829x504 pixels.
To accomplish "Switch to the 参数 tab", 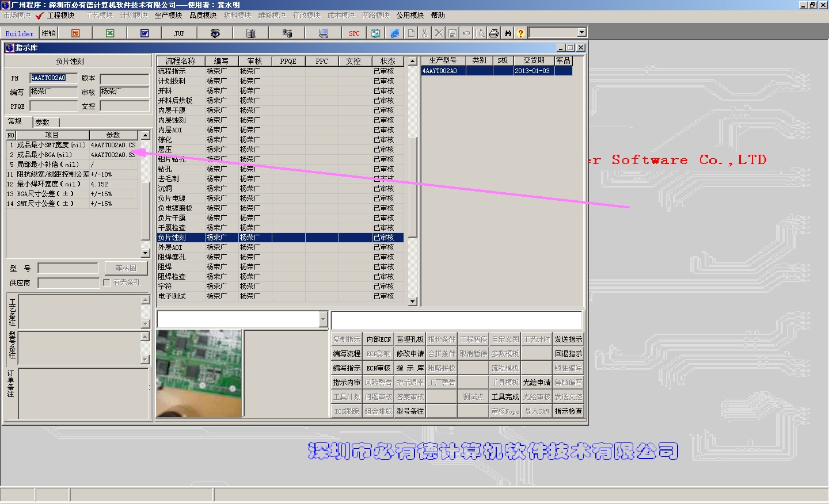I will coord(44,122).
